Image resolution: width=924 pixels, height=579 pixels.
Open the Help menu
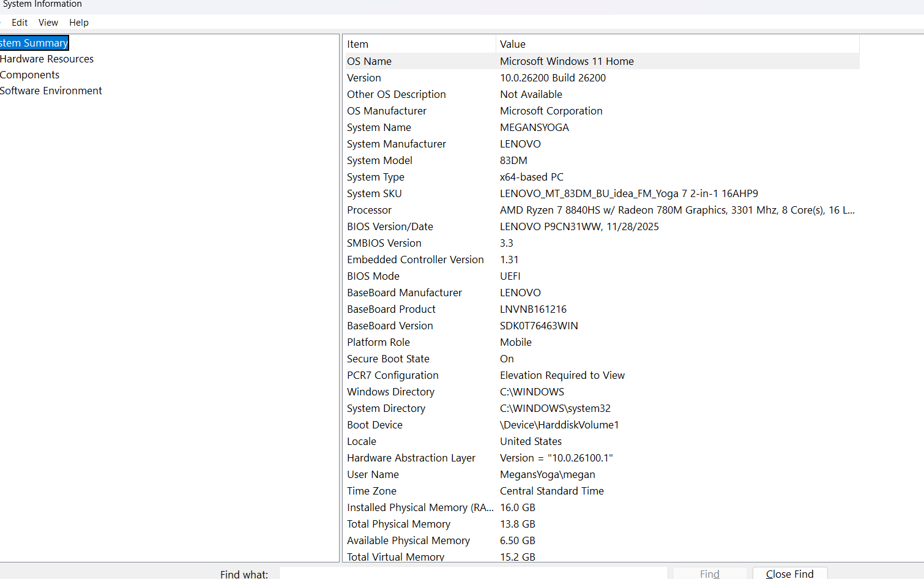click(79, 23)
